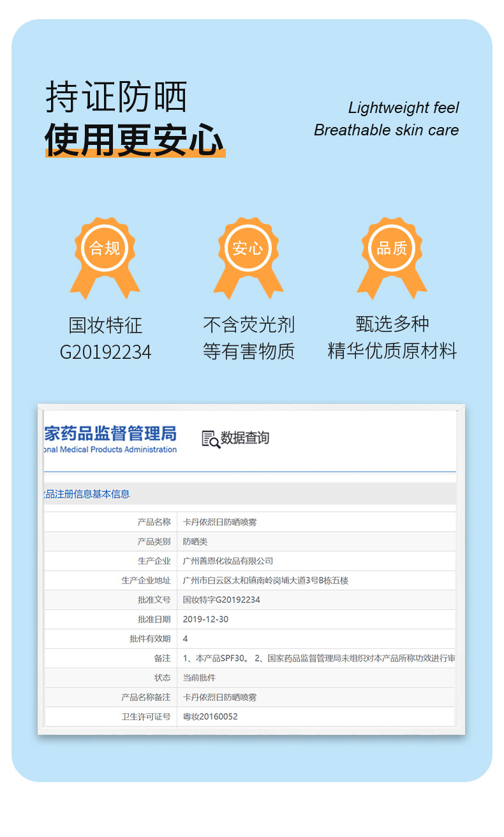Click the 产品名称备注 row label
The height and width of the screenshot is (837, 504).
(x=146, y=697)
